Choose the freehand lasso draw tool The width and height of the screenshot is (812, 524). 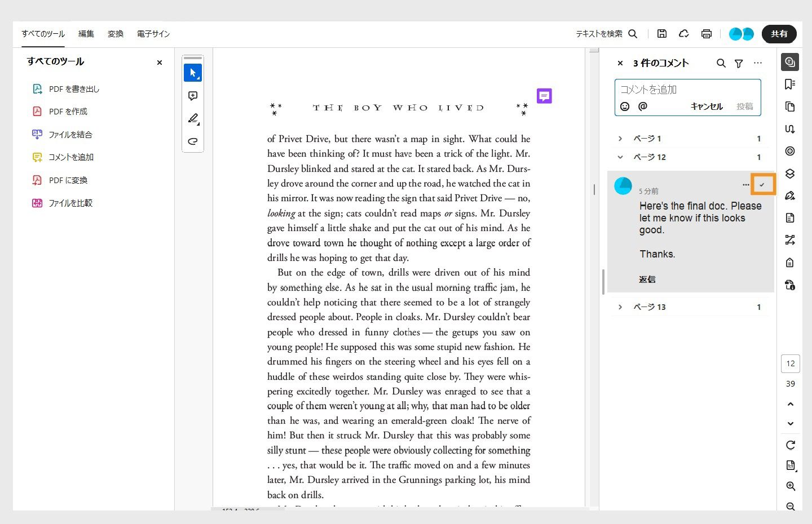(193, 141)
